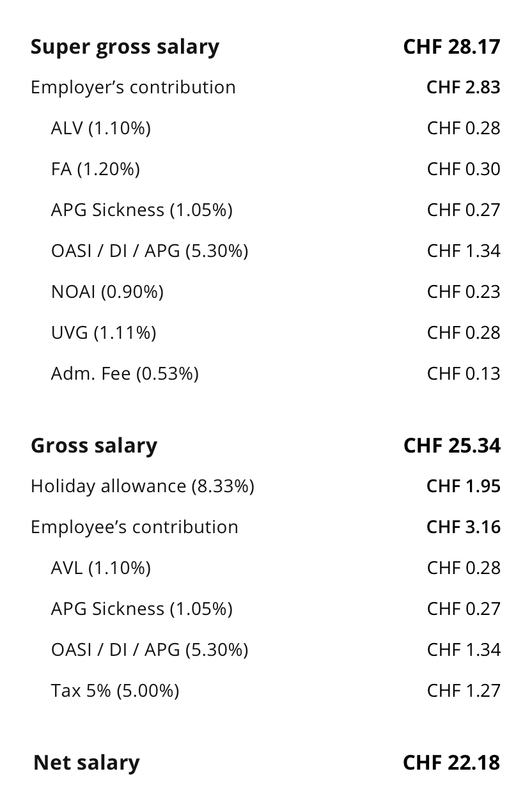Select the CHF 22.18 net salary amount
Viewport: 532px width, 808px height.
pos(451,763)
